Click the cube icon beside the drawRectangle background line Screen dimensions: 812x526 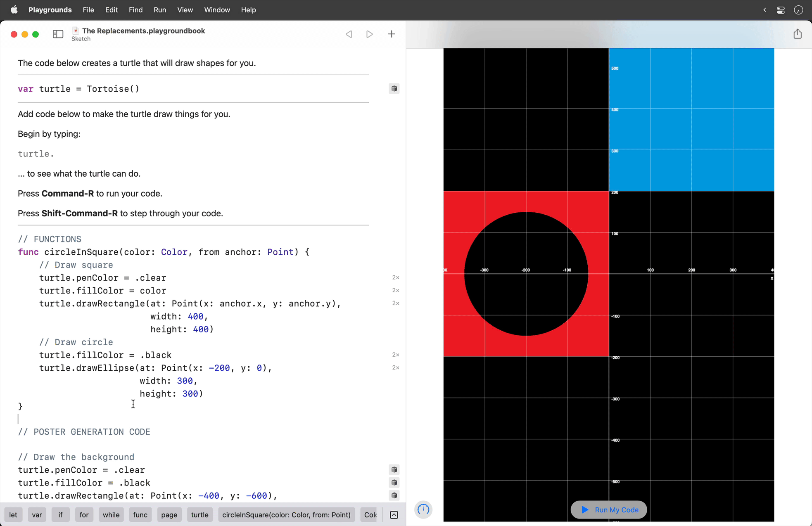(394, 495)
